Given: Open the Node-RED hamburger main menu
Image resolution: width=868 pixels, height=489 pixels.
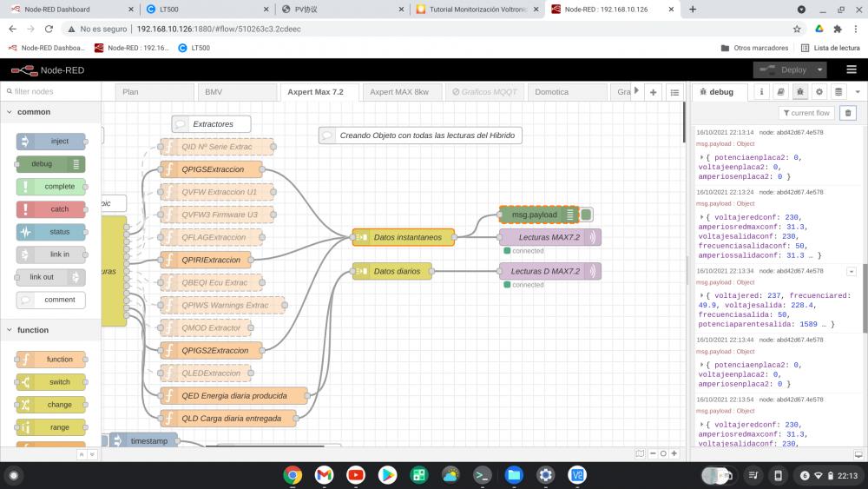Looking at the screenshot, I should point(852,69).
